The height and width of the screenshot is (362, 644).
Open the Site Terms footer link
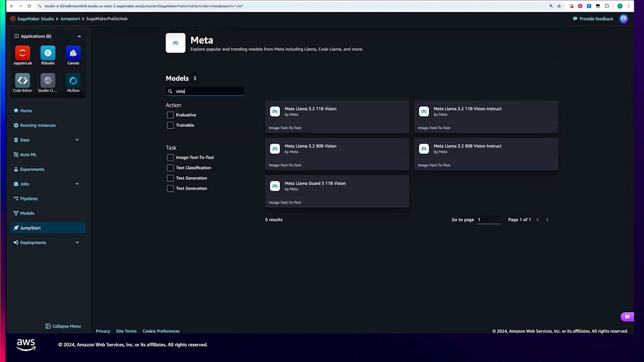[126, 331]
